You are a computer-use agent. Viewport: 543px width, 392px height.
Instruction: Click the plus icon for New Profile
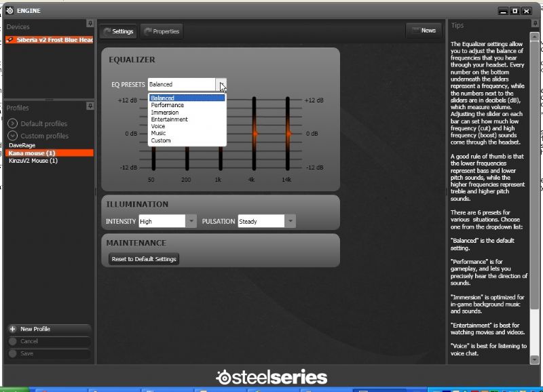(x=13, y=329)
